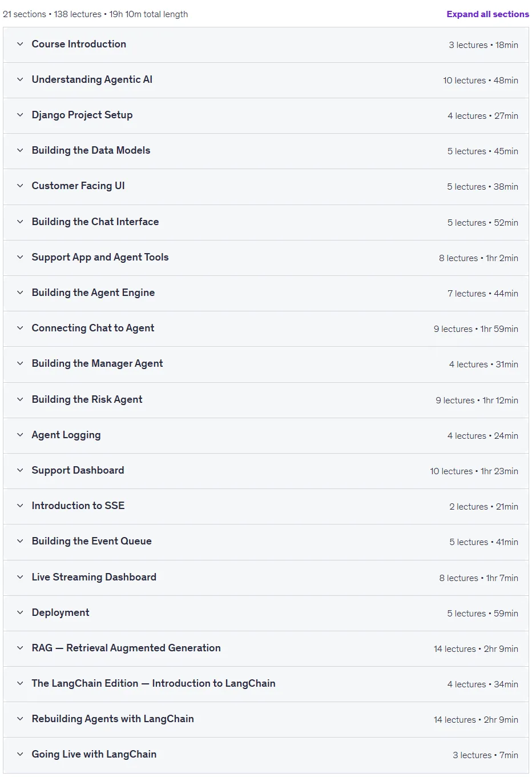This screenshot has height=777, width=532.
Task: Toggle the Customer Facing UI chevron
Action: 20,186
